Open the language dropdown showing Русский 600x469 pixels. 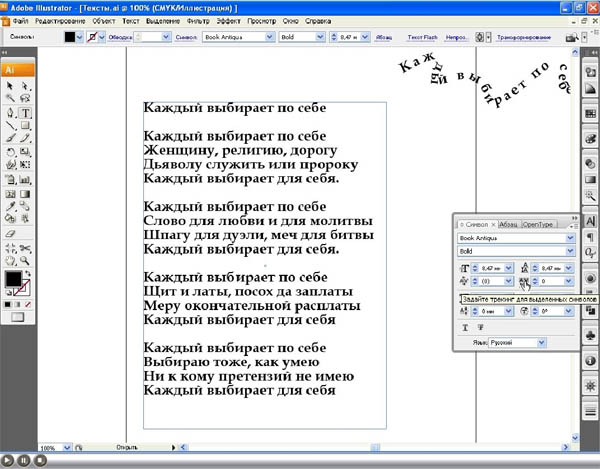coord(542,343)
